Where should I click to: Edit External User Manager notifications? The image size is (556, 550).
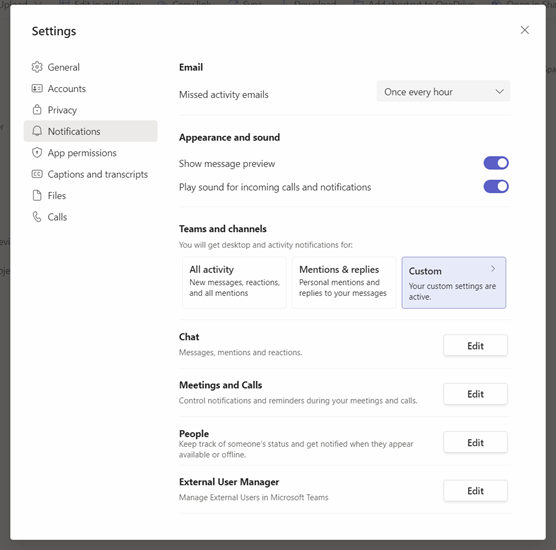[x=475, y=491]
